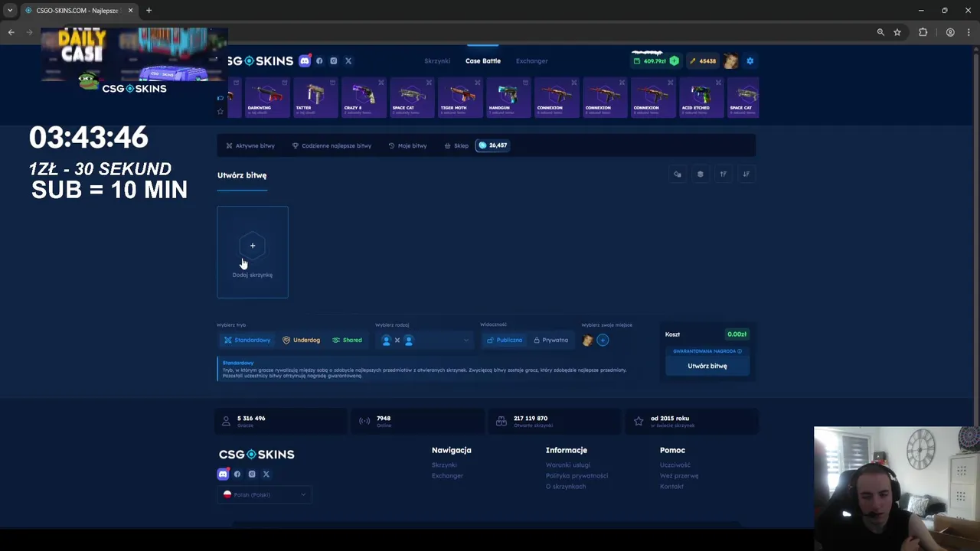Image resolution: width=980 pixels, height=551 pixels.
Task: Open Tatter drop in live feed
Action: pyautogui.click(x=315, y=97)
